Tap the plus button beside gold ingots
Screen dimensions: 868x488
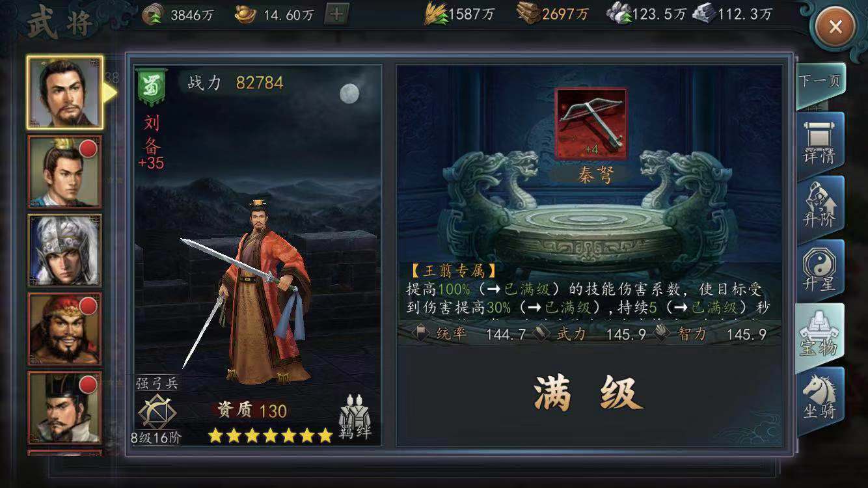coord(336,14)
